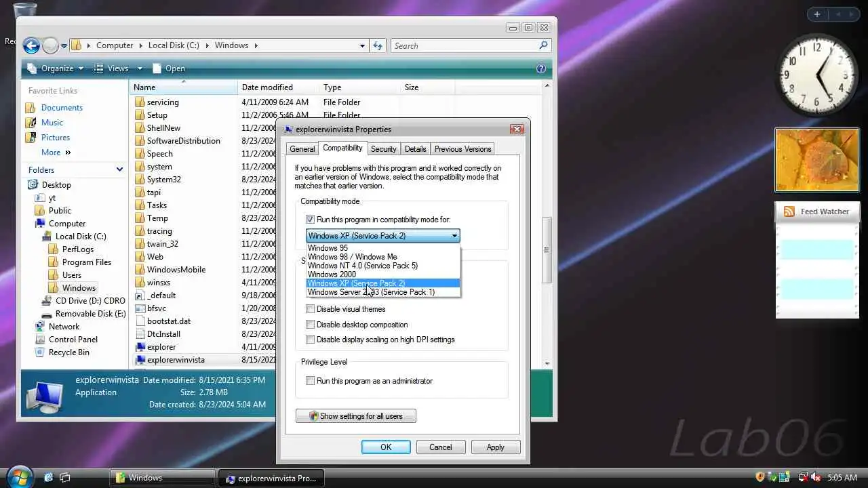Choose Windows 95 from the list
Screen dimensions: 868x488
(x=383, y=248)
